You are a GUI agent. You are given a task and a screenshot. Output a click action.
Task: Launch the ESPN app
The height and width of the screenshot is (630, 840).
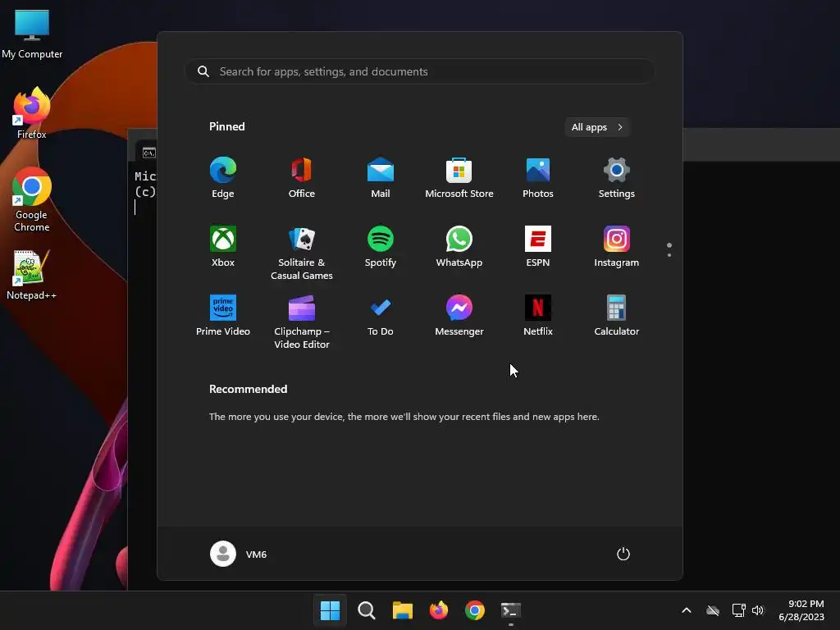click(x=538, y=246)
